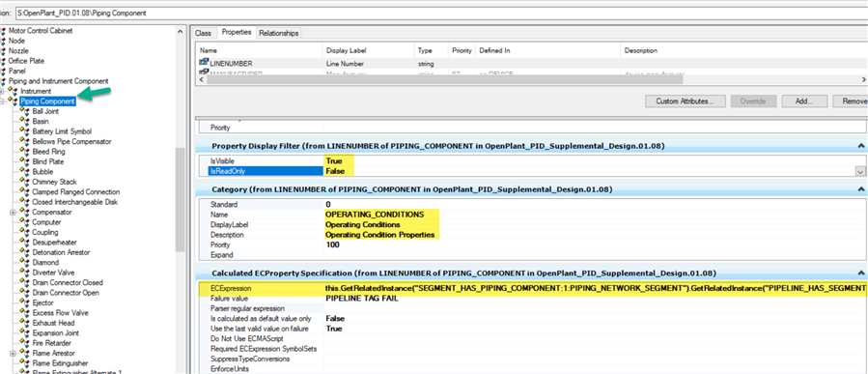Click the Diamond class icon
Image resolution: width=868 pixels, height=374 pixels.
point(25,262)
